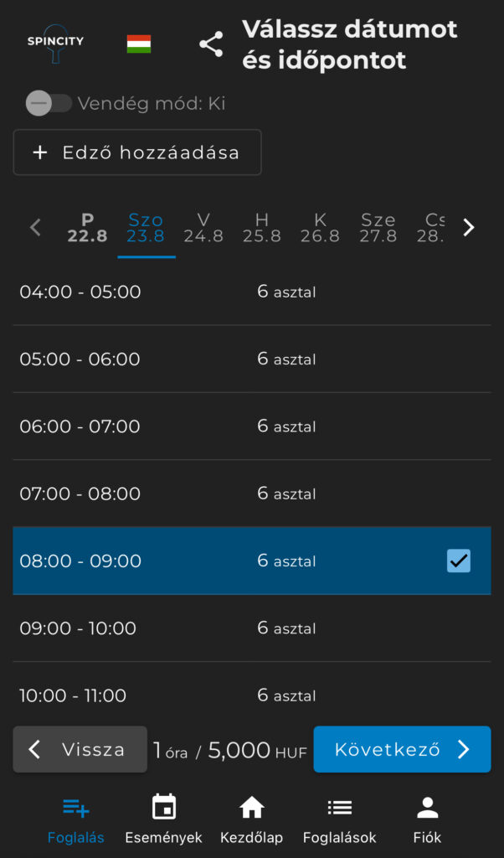
Task: Click the Spincity logo
Action: (55, 44)
